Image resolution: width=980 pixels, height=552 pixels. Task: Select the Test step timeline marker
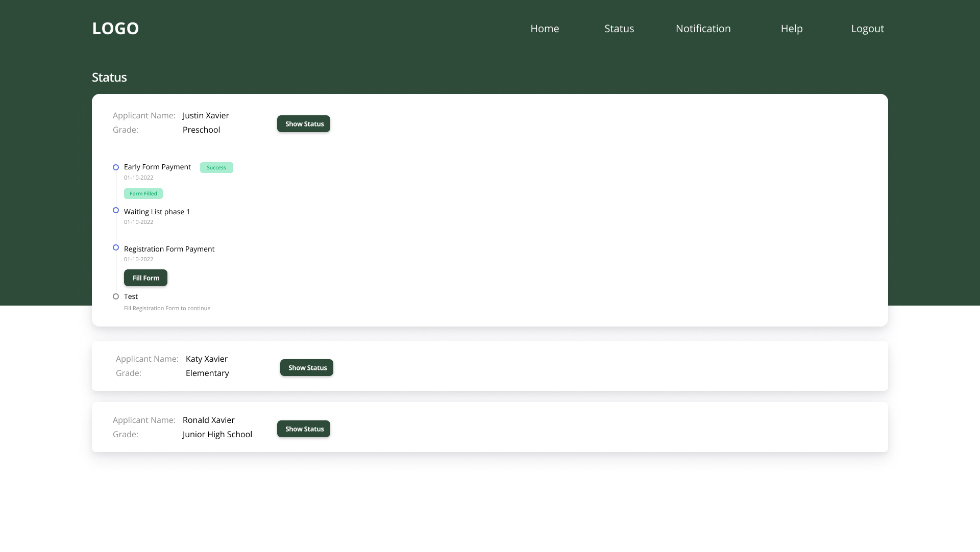click(x=116, y=296)
